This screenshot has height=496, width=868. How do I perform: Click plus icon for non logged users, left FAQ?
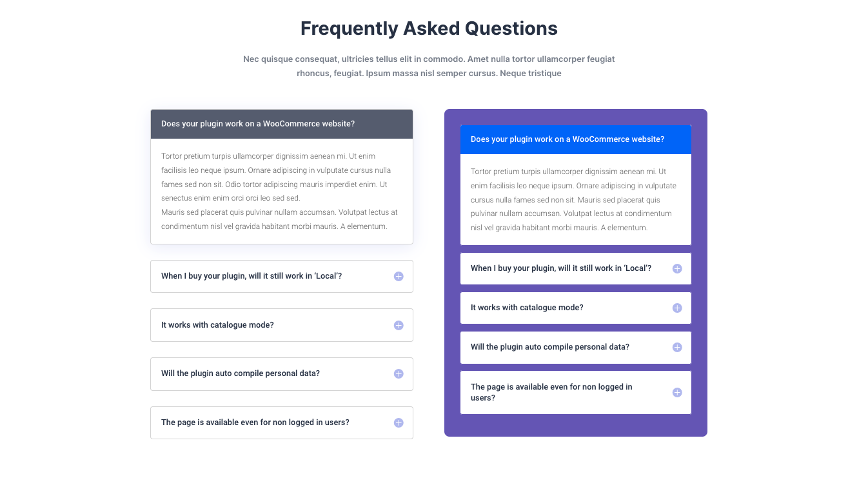click(399, 422)
